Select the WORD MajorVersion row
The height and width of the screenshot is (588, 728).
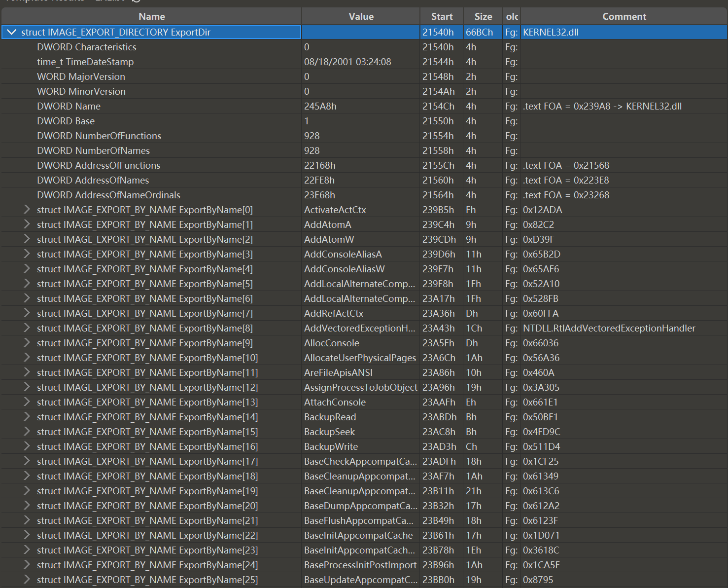[364, 76]
